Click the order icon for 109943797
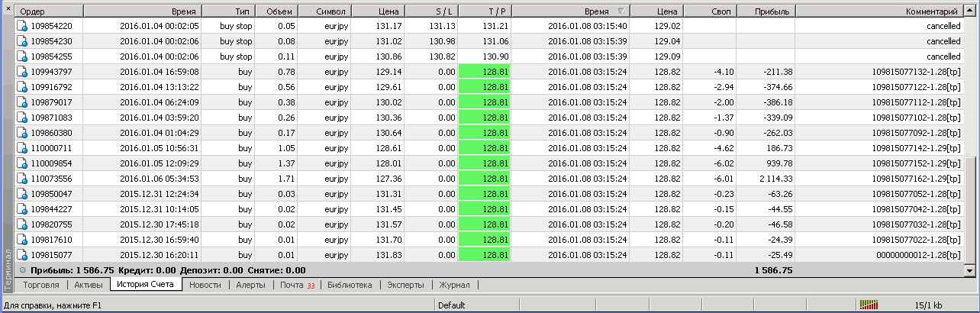Viewport: 980px width, 313px height. click(22, 72)
